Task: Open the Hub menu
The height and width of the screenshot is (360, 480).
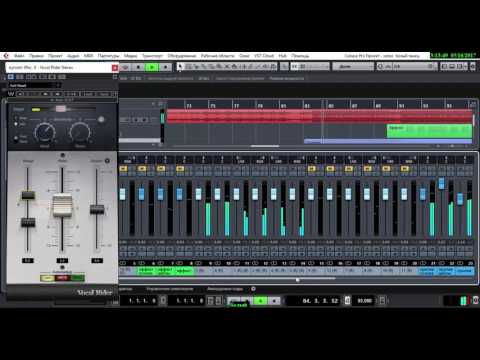Action: coord(283,56)
